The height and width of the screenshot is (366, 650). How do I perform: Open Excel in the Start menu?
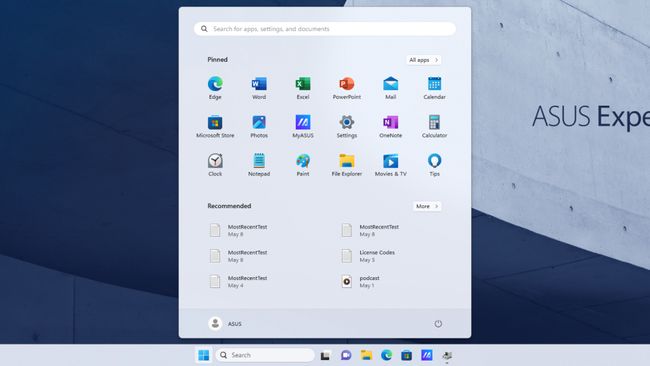click(x=303, y=88)
